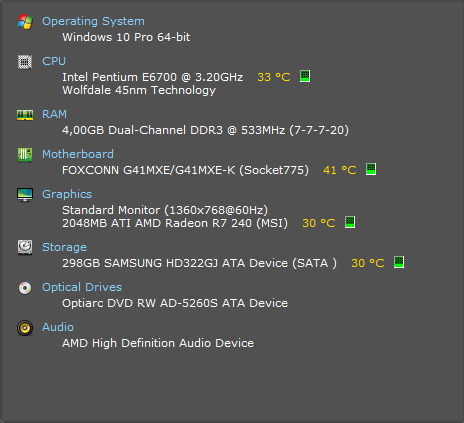Open the CPU section heading
The height and width of the screenshot is (423, 464).
coord(54,61)
